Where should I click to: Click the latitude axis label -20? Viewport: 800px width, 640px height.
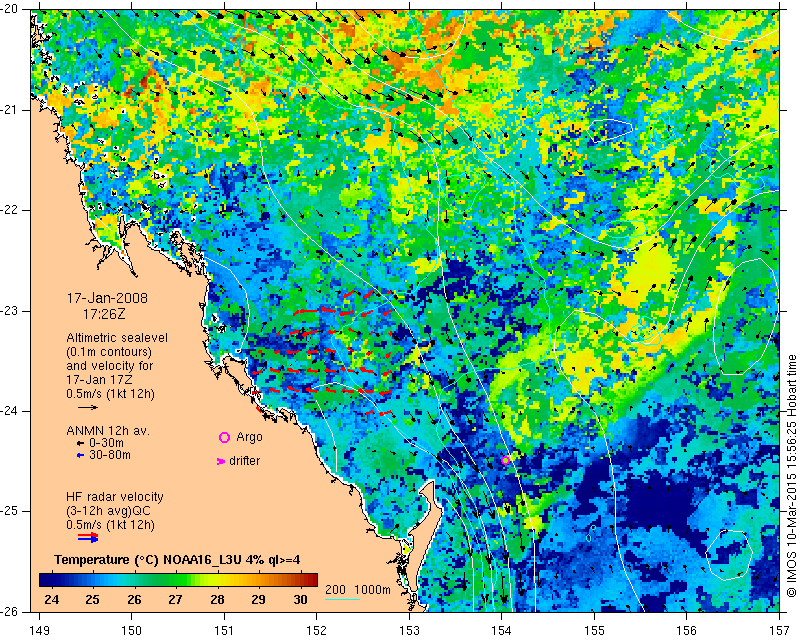pyautogui.click(x=10, y=9)
